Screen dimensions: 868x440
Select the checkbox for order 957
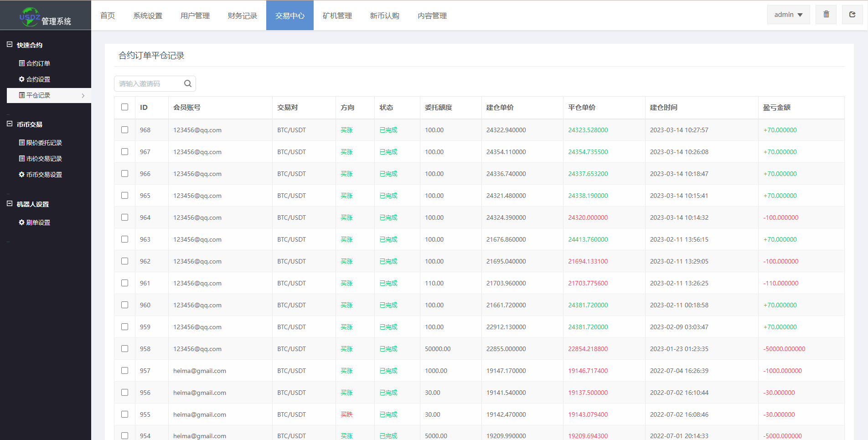124,371
